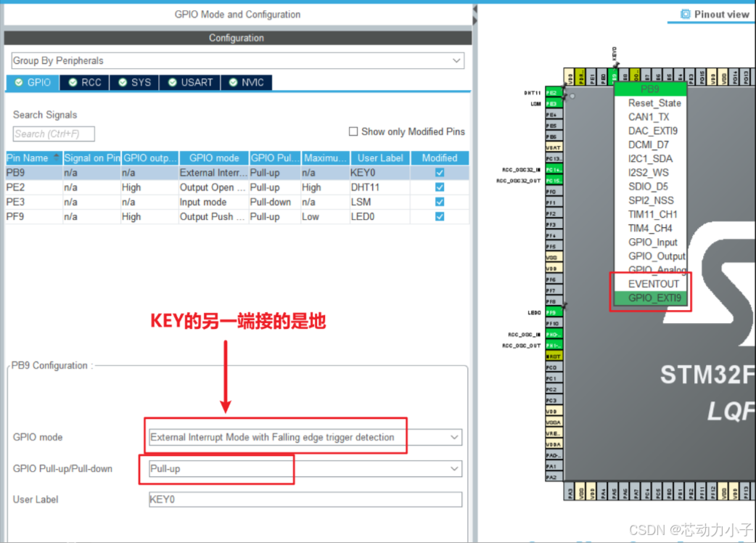756x543 pixels.
Task: Click the PF6 pin on chip
Action: click(x=554, y=279)
